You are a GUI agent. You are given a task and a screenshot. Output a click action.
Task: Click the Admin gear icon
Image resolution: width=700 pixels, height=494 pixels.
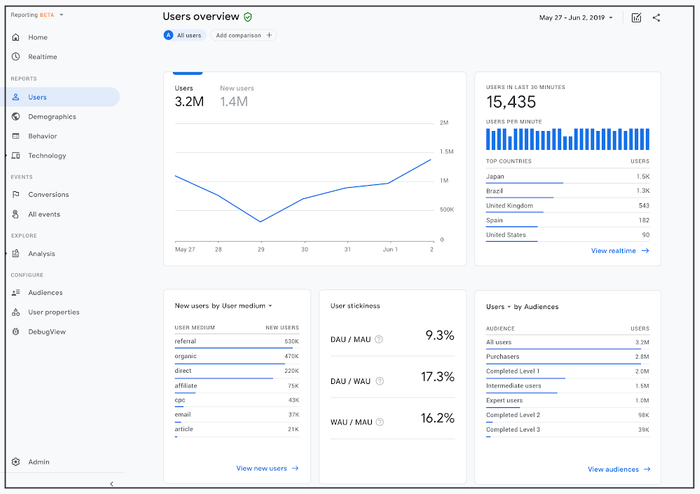click(16, 462)
